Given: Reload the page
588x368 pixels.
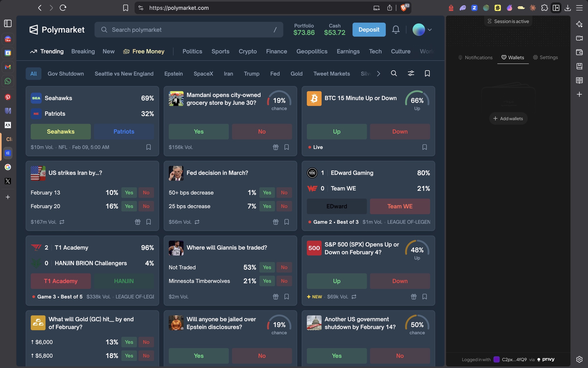Looking at the screenshot, I should tap(63, 8).
